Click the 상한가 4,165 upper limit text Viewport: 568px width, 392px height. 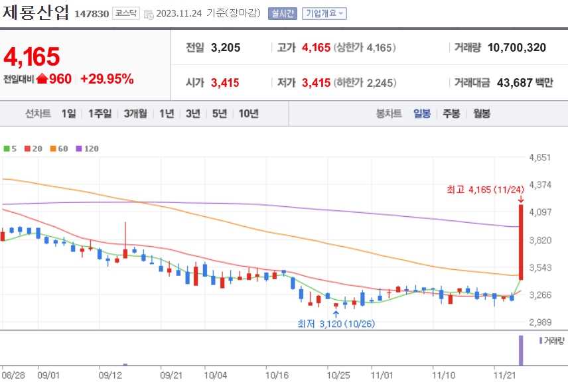click(x=365, y=47)
